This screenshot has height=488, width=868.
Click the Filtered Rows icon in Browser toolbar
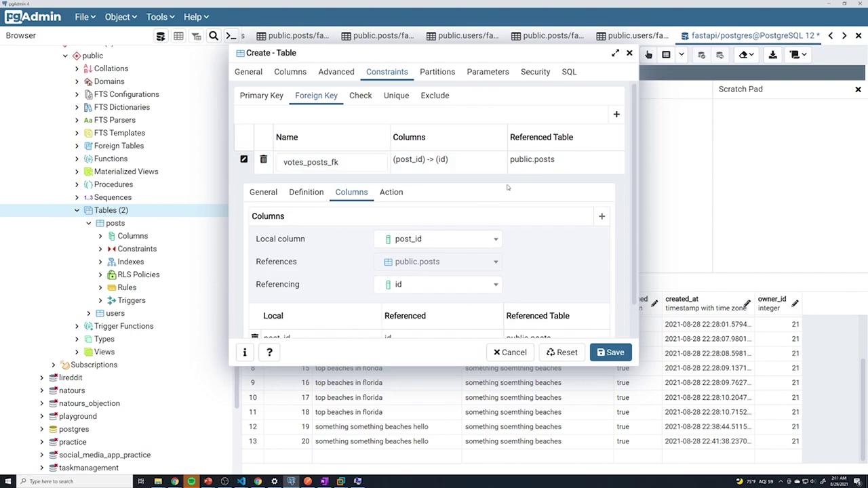click(x=196, y=36)
